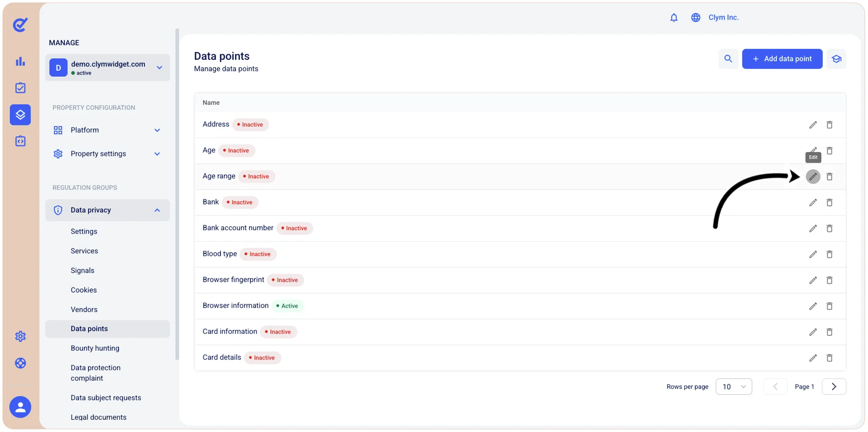Viewport: 868px width, 432px height.
Task: Open the rows per page dropdown
Action: coord(734,387)
